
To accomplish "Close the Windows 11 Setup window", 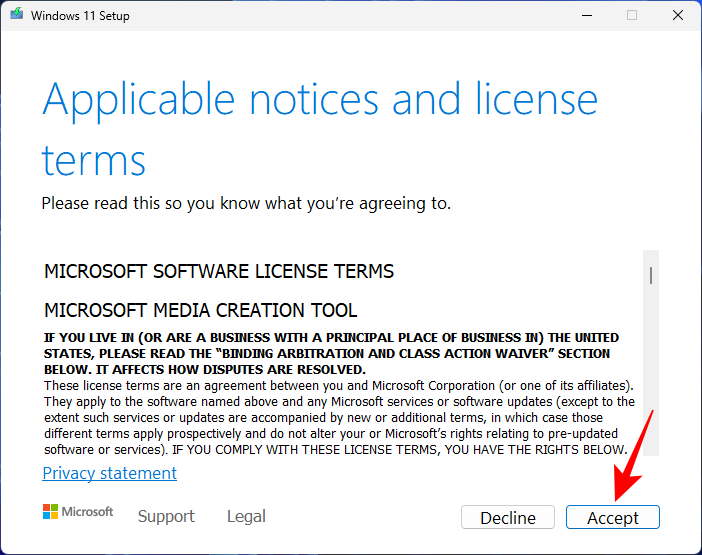I will pos(676,15).
